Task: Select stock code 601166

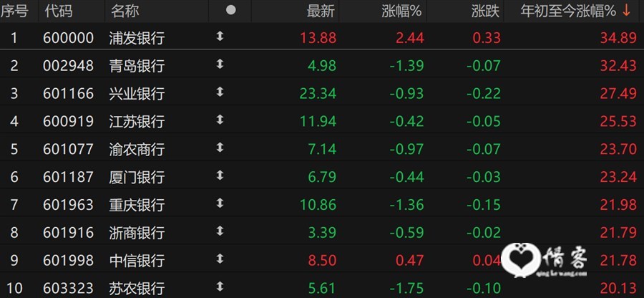Action: click(x=68, y=94)
